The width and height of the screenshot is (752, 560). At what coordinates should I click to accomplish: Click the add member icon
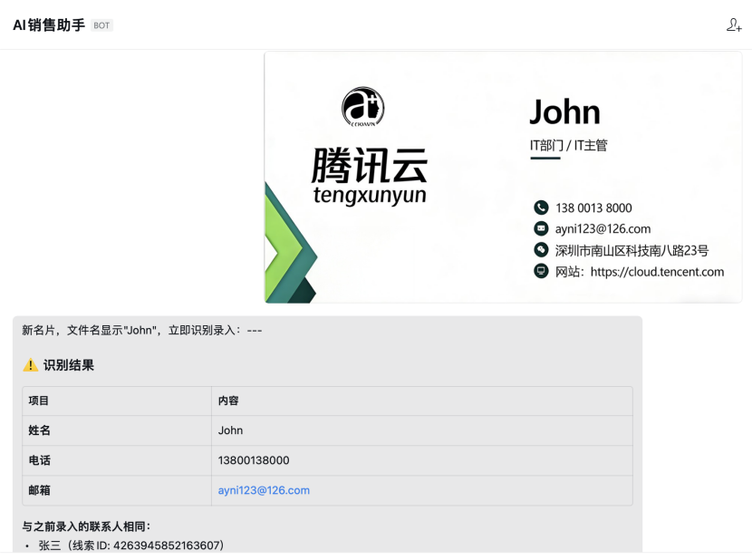[733, 24]
